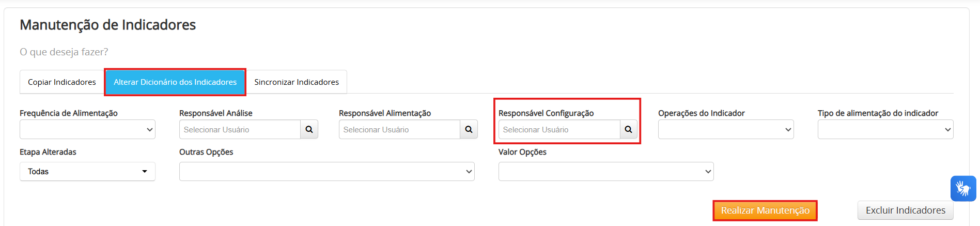Screen dimensions: 980x226
Task: Click search icon for Responsável Alimentação
Action: pos(469,129)
